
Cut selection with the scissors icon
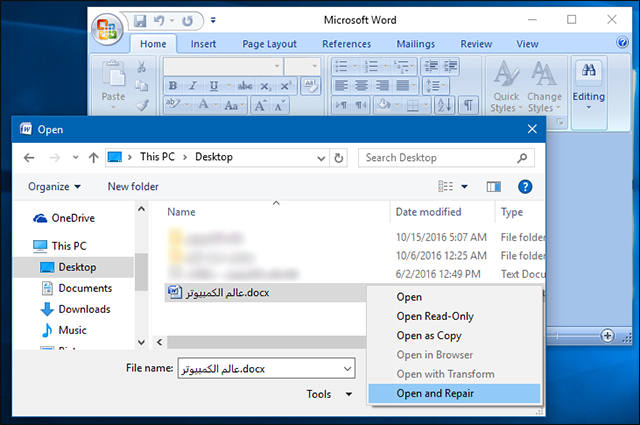point(141,67)
